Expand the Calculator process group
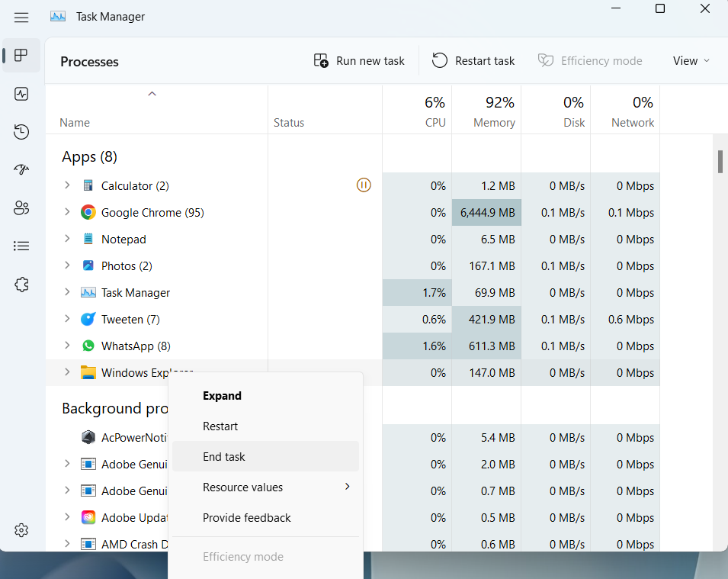This screenshot has height=579, width=728. pyautogui.click(x=67, y=185)
